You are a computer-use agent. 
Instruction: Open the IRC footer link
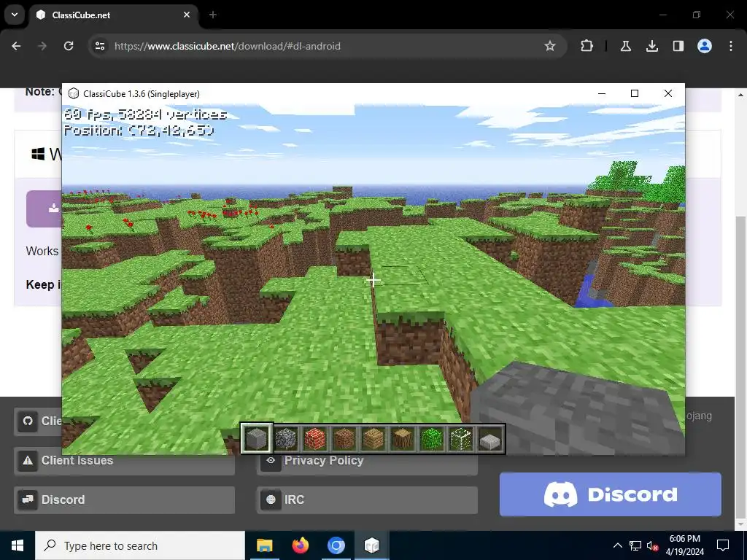click(x=368, y=499)
